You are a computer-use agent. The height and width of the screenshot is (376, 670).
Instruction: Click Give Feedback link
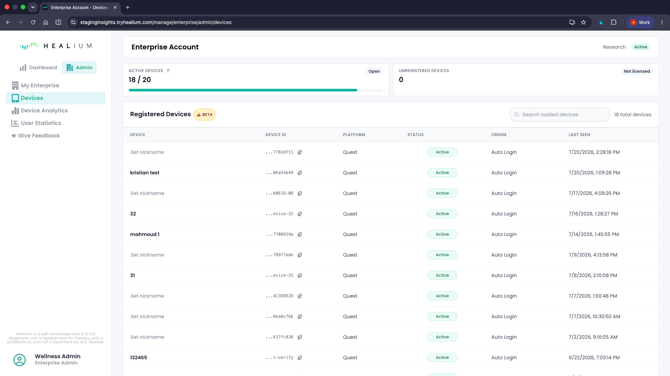36,135
